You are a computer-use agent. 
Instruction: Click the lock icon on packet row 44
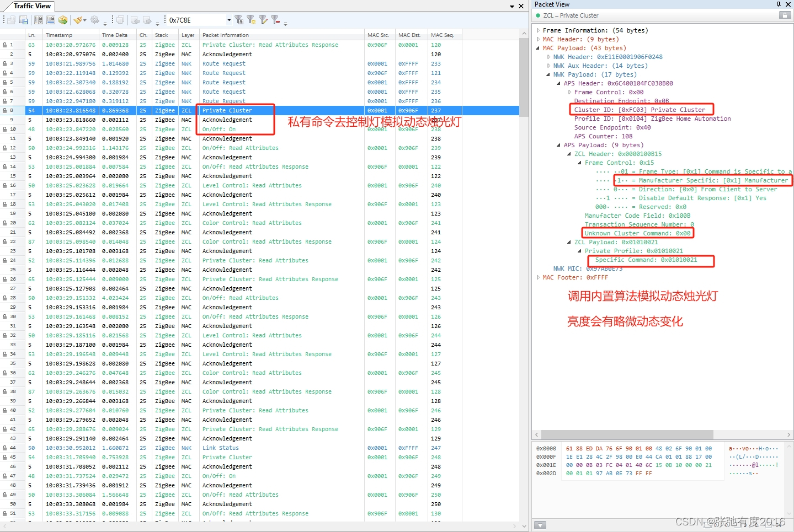4,448
